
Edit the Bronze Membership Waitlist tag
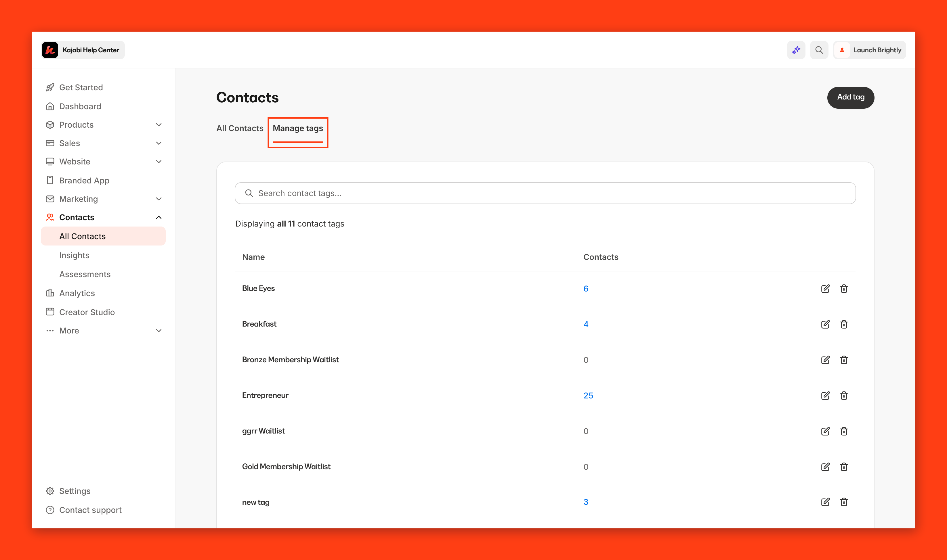825,360
